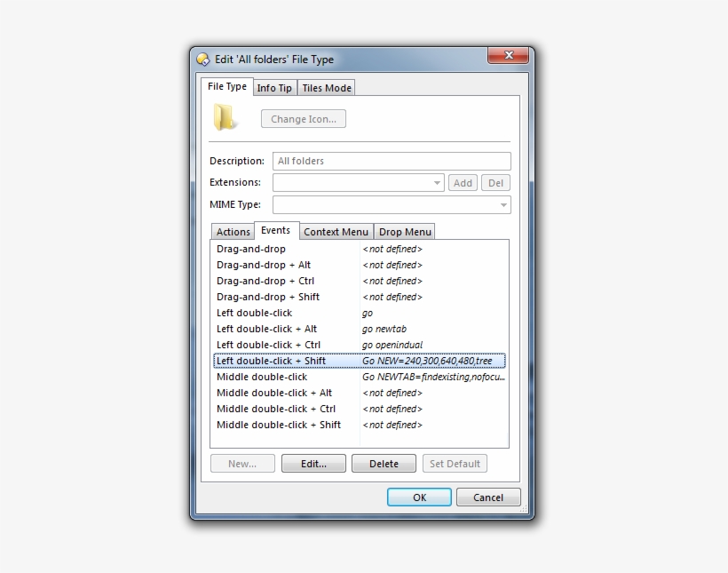Confirm with the OK button
The height and width of the screenshot is (573, 728).
pyautogui.click(x=419, y=497)
